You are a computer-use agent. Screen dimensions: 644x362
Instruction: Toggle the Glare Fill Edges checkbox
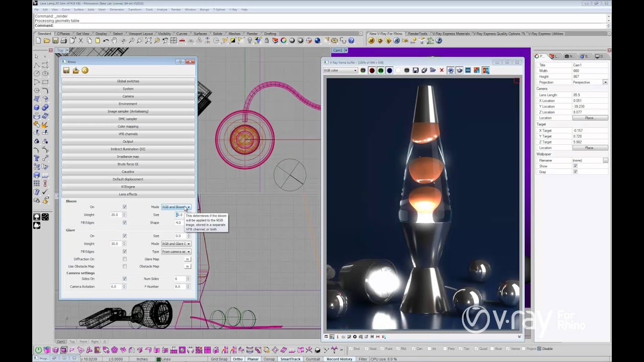(x=125, y=251)
